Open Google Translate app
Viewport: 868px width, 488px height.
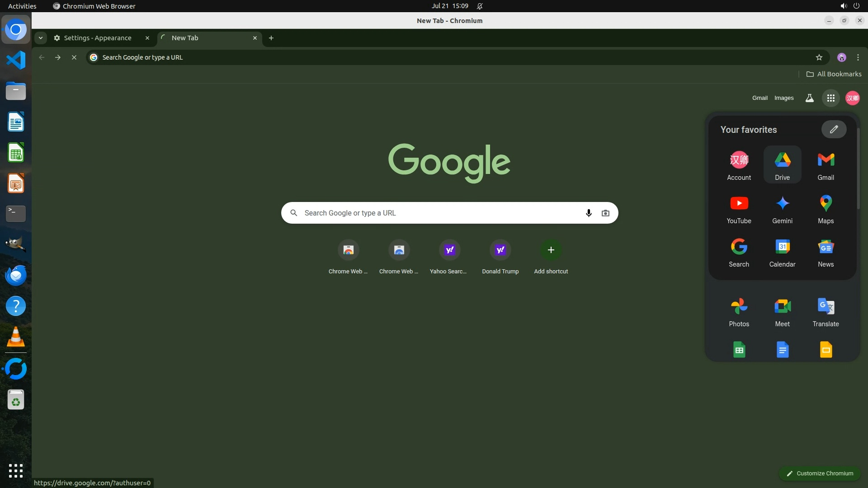click(826, 312)
